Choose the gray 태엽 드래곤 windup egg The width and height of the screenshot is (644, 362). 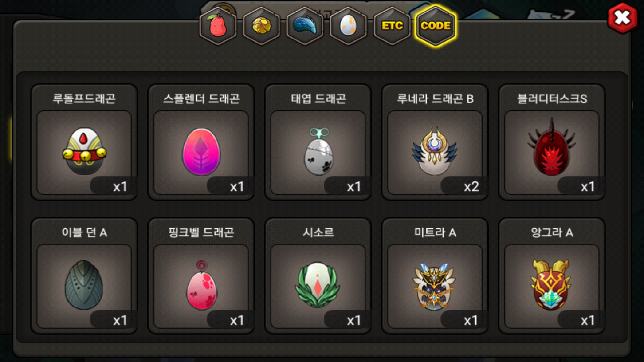(318, 152)
